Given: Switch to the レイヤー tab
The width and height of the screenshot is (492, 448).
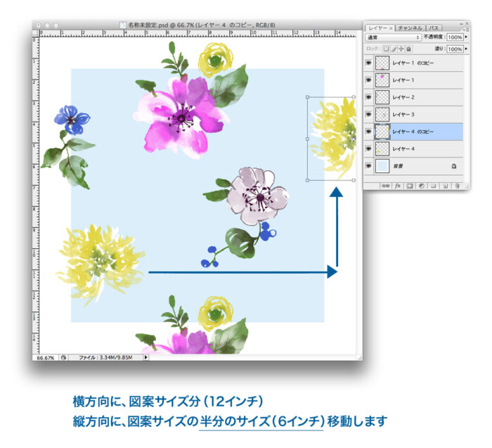Looking at the screenshot, I should pos(377,28).
